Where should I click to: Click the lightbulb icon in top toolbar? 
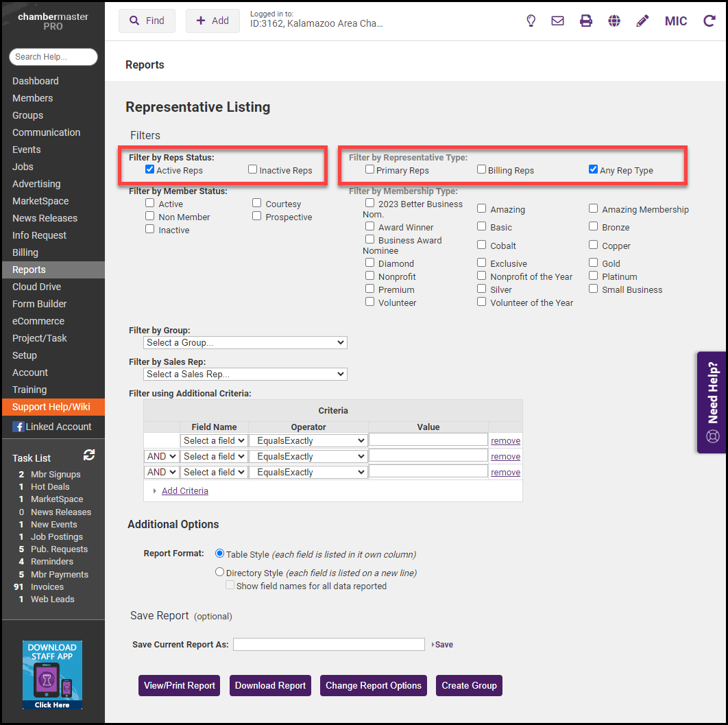tap(531, 21)
